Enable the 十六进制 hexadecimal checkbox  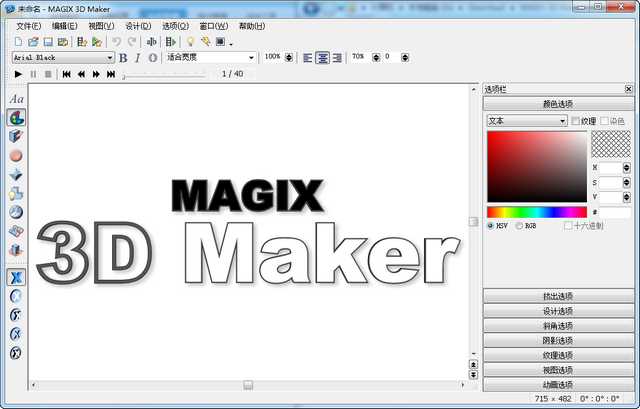pos(568,225)
